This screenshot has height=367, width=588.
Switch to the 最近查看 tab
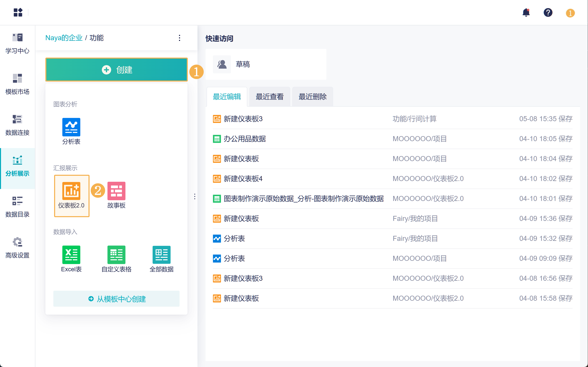pos(270,97)
